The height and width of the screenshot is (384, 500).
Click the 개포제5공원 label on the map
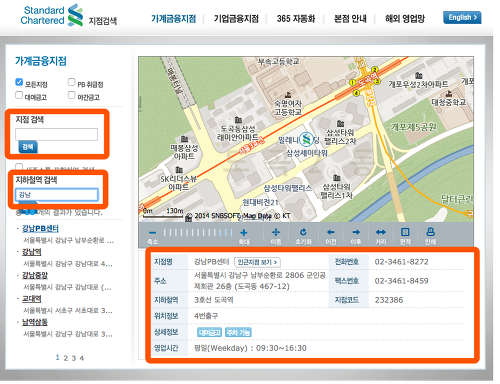click(414, 127)
